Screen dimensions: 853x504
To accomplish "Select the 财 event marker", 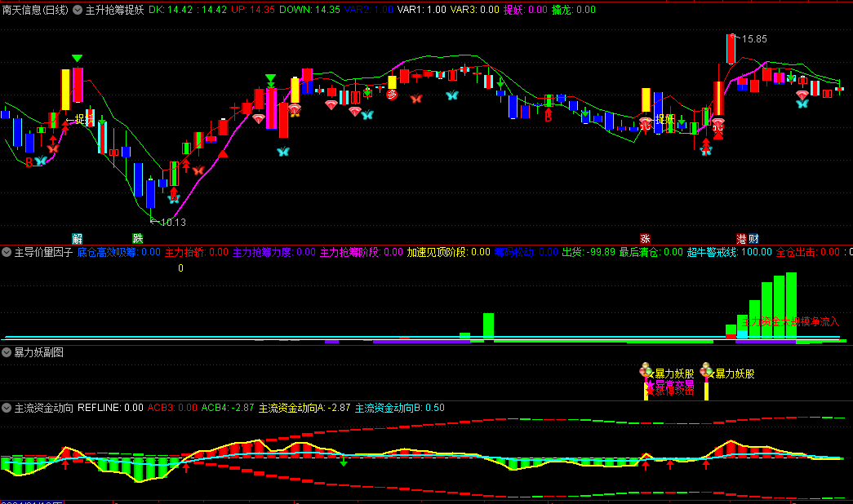I will (753, 238).
